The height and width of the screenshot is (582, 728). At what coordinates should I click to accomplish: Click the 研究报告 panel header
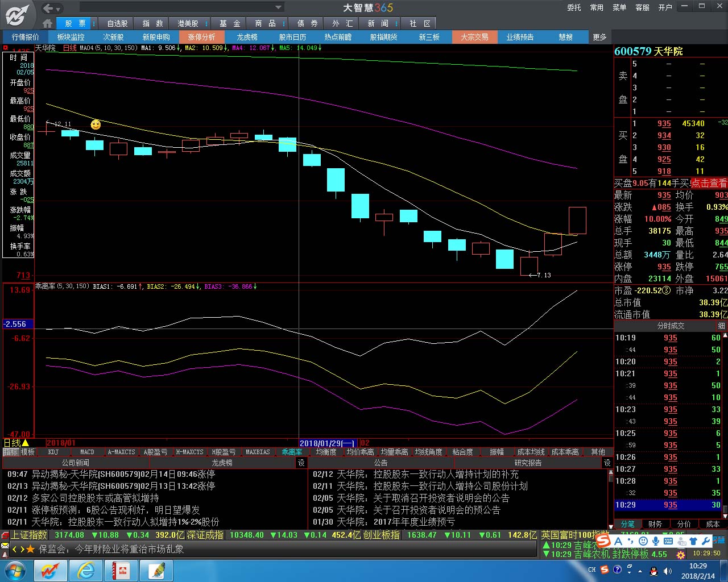click(528, 463)
